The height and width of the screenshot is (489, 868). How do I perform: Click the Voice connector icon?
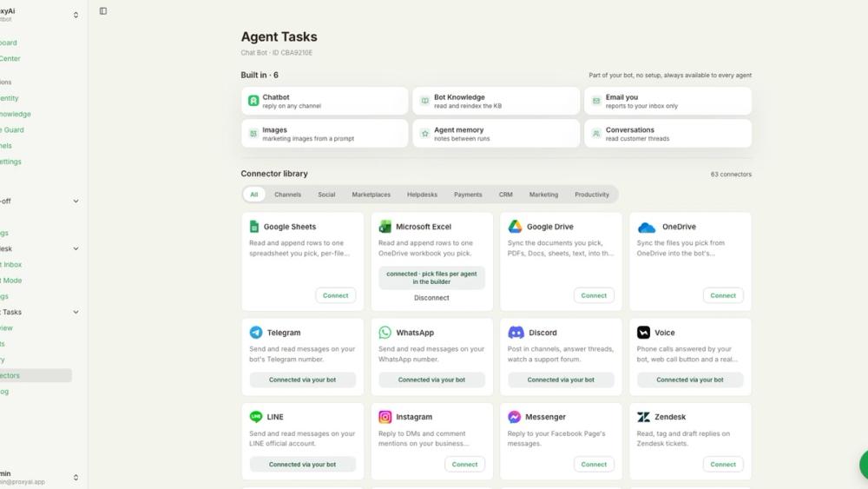643,333
